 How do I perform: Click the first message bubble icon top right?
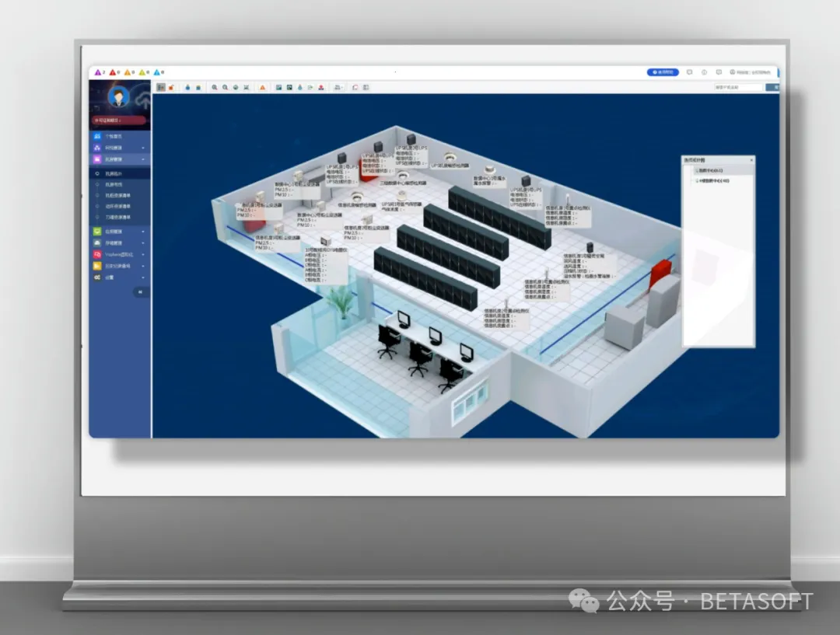click(689, 72)
